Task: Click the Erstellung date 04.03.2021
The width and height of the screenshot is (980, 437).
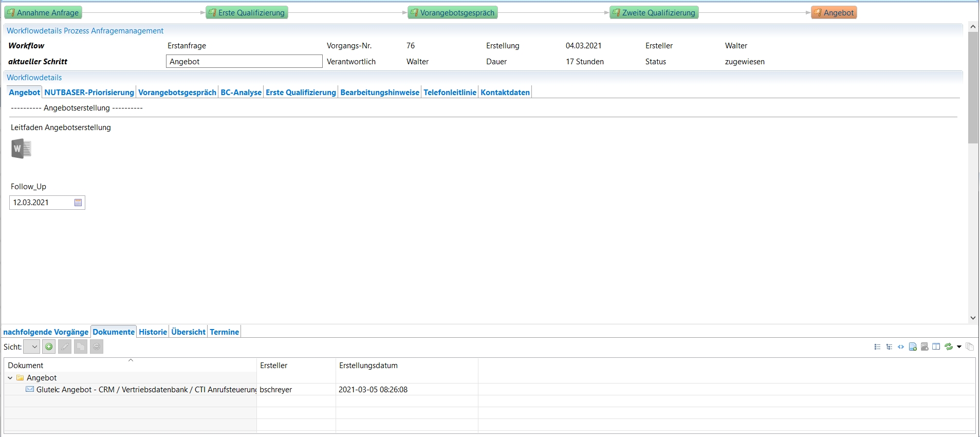Action: (584, 46)
